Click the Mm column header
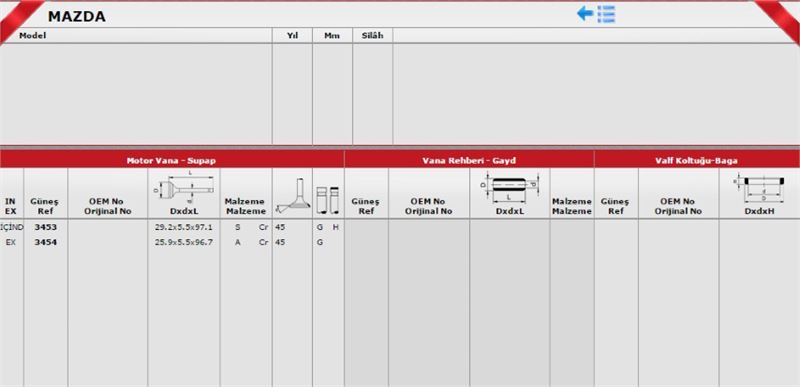 [332, 36]
